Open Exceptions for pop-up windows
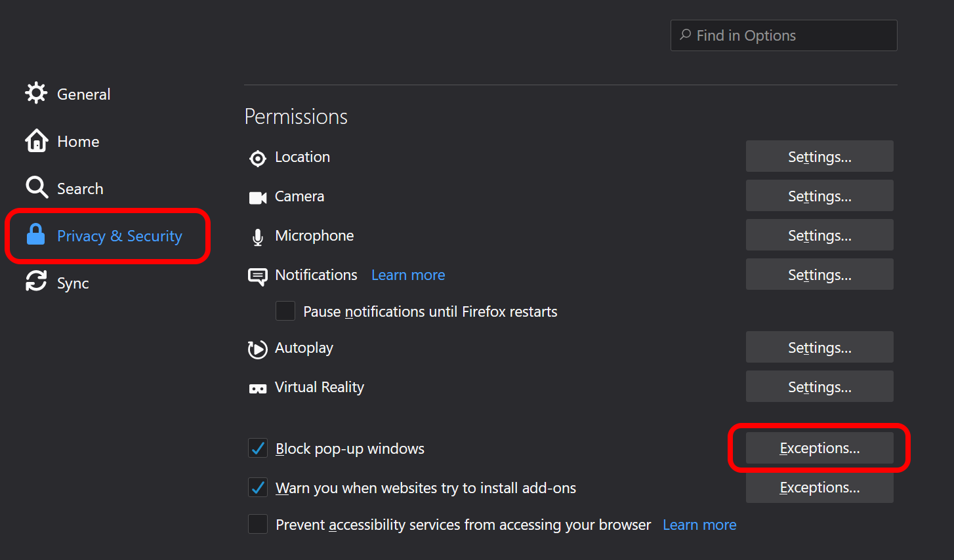 pyautogui.click(x=819, y=448)
